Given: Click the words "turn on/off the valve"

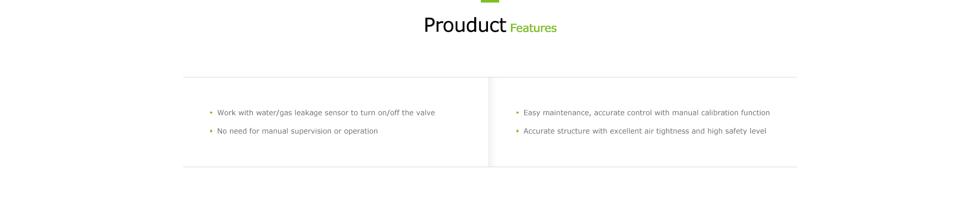Looking at the screenshot, I should coord(398,113).
